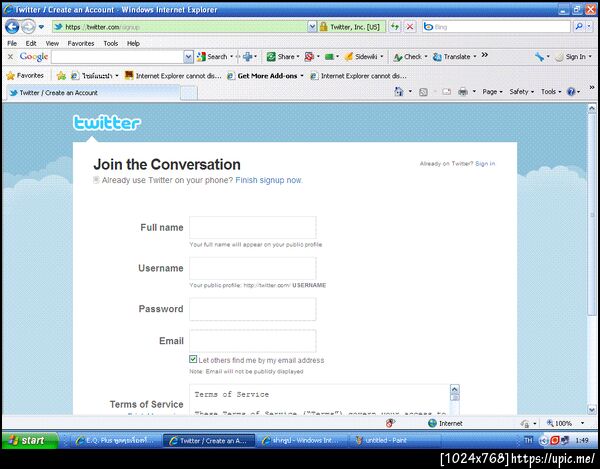Expand the Bing search provider dropdown
This screenshot has width=600, height=469.
(589, 27)
